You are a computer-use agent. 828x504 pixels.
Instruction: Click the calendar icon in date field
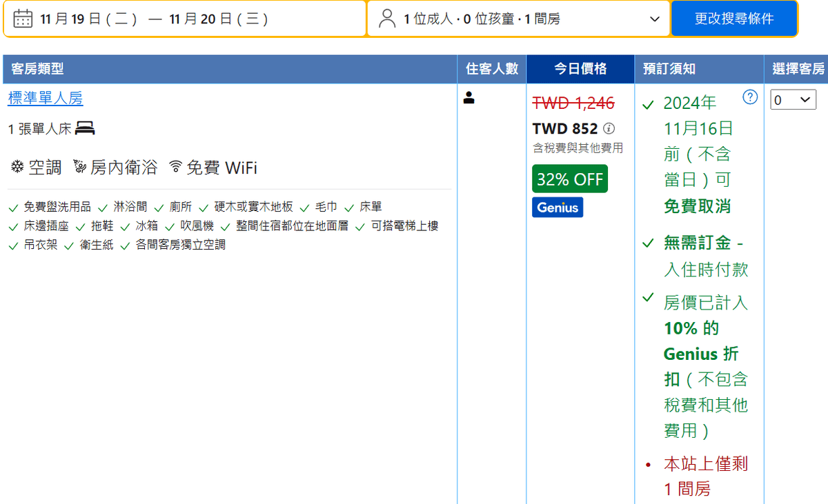pyautogui.click(x=23, y=19)
